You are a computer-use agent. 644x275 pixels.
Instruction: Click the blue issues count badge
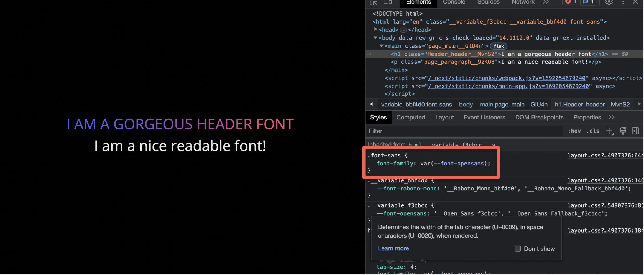pyautogui.click(x=589, y=2)
